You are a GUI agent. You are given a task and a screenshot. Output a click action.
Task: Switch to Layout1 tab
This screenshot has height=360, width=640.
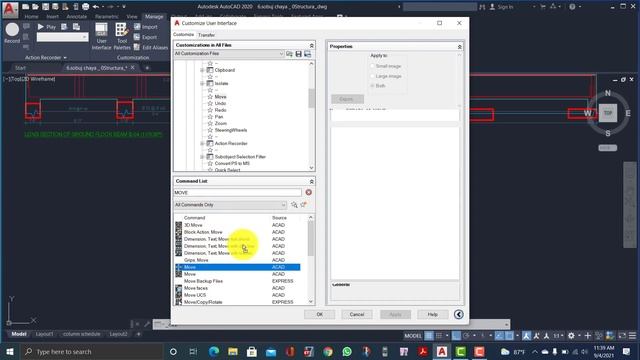coord(44,334)
